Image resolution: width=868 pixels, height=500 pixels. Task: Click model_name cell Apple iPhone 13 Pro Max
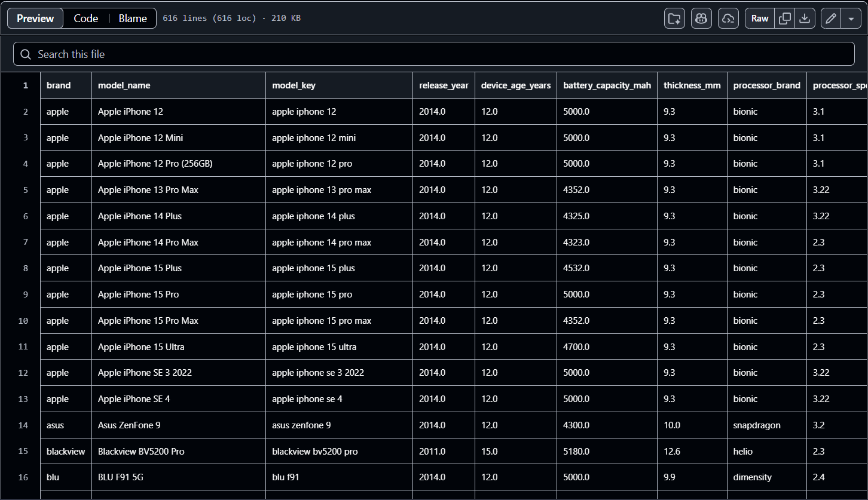coord(179,190)
